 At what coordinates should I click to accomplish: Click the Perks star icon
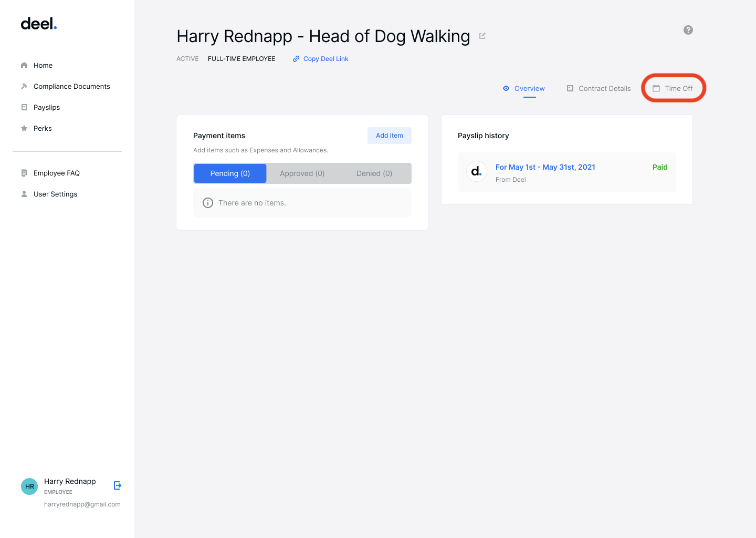coord(24,128)
